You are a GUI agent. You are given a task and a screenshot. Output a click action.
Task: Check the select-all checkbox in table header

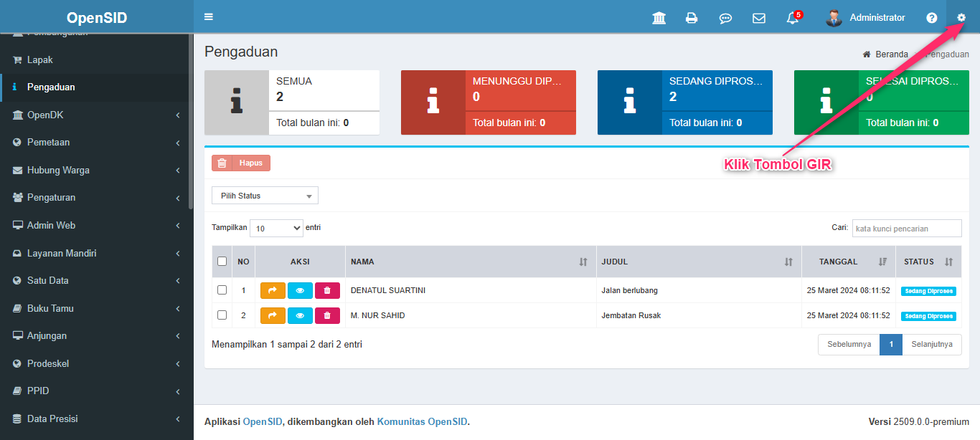(x=222, y=262)
